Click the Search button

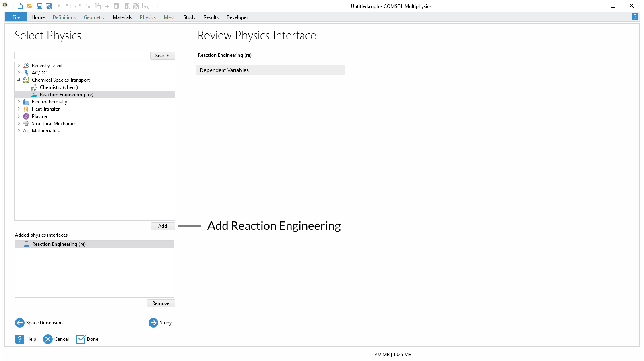tap(163, 56)
